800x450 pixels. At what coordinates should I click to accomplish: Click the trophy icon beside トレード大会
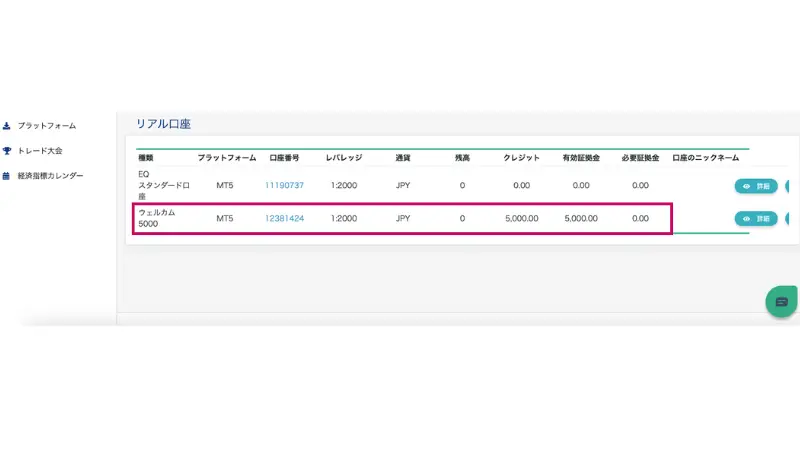click(x=7, y=151)
